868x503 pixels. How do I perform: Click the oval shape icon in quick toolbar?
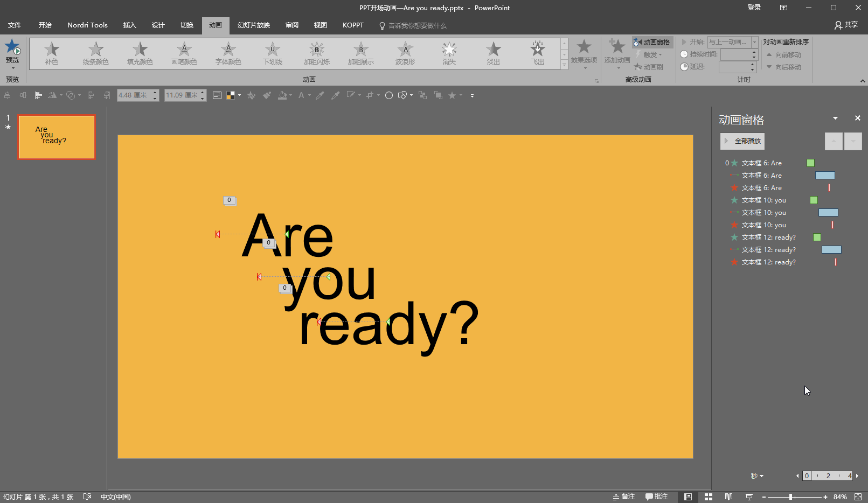coord(388,95)
